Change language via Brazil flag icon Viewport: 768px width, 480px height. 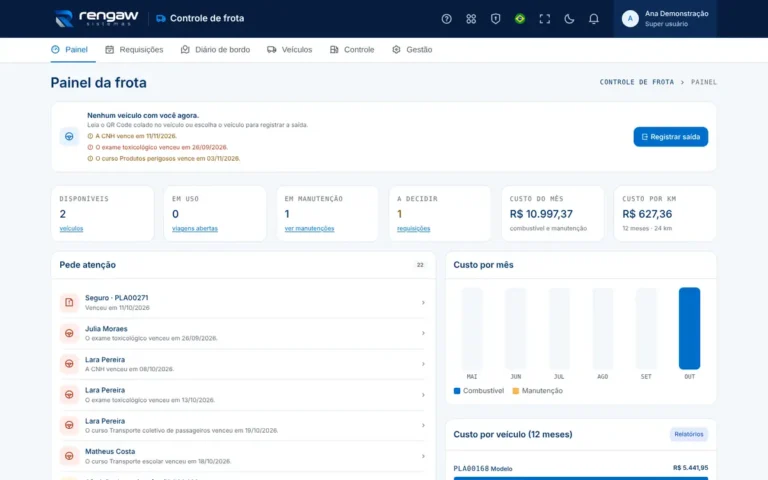[520, 19]
